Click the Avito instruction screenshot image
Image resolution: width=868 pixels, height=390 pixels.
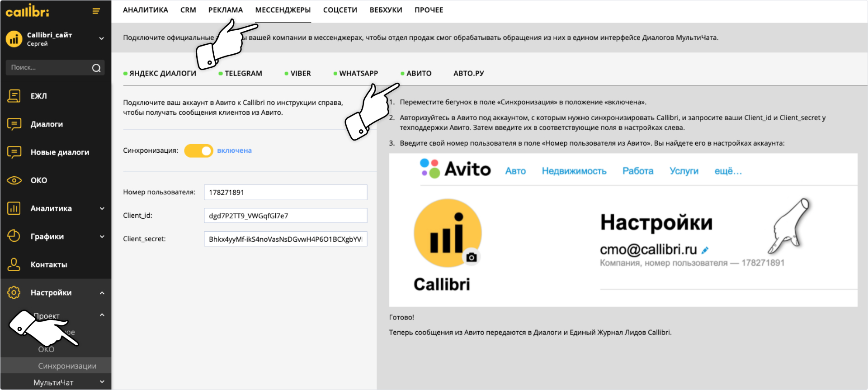623,230
